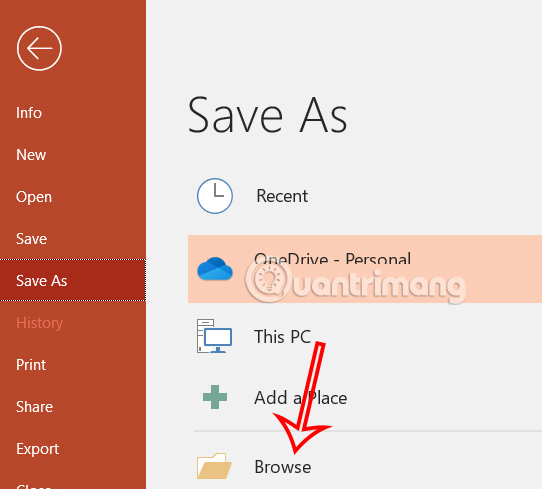
Task: Select the Recent location label
Action: [282, 196]
